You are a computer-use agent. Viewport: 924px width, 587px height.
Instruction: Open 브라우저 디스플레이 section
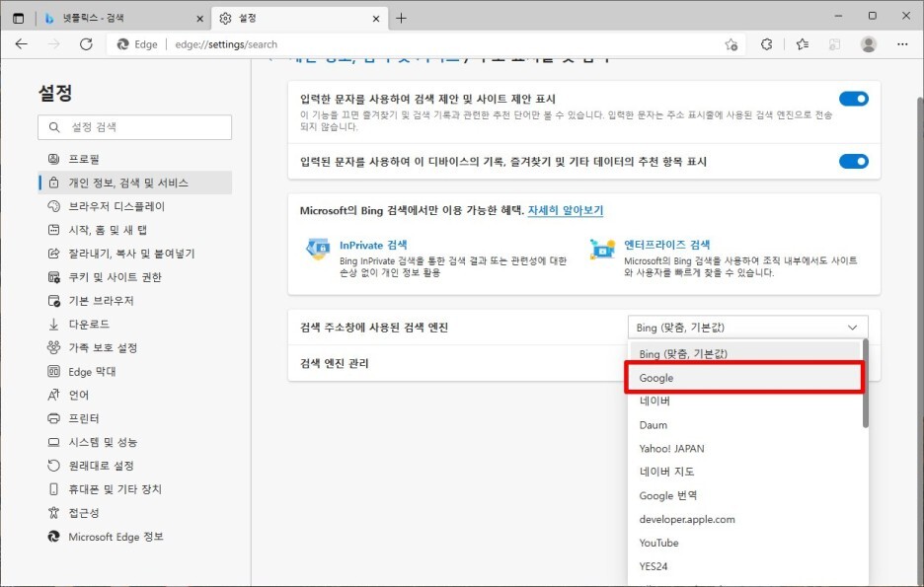click(x=135, y=206)
